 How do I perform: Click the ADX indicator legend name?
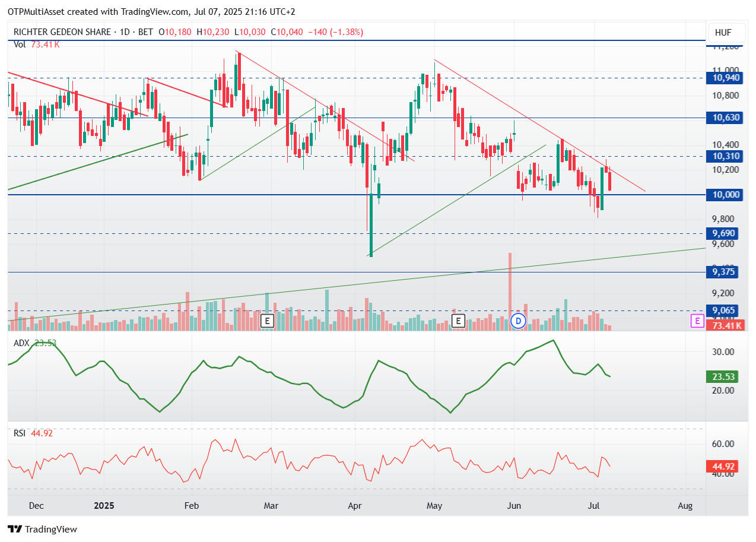tap(21, 343)
